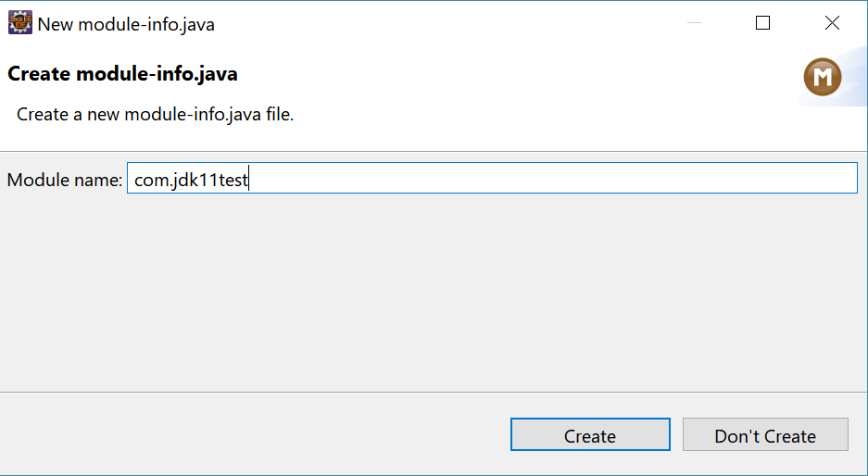The height and width of the screenshot is (476, 868).
Task: Click the "New module-info.java" title bar text
Action: click(x=126, y=24)
